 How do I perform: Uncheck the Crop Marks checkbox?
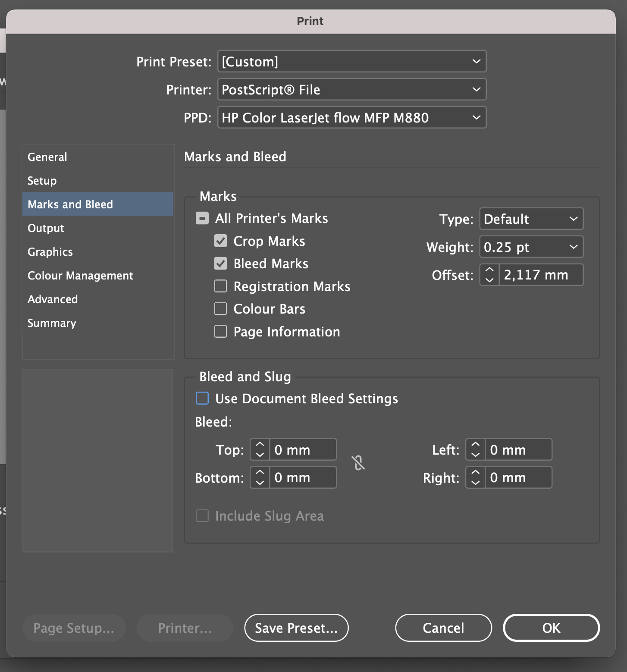coord(221,241)
